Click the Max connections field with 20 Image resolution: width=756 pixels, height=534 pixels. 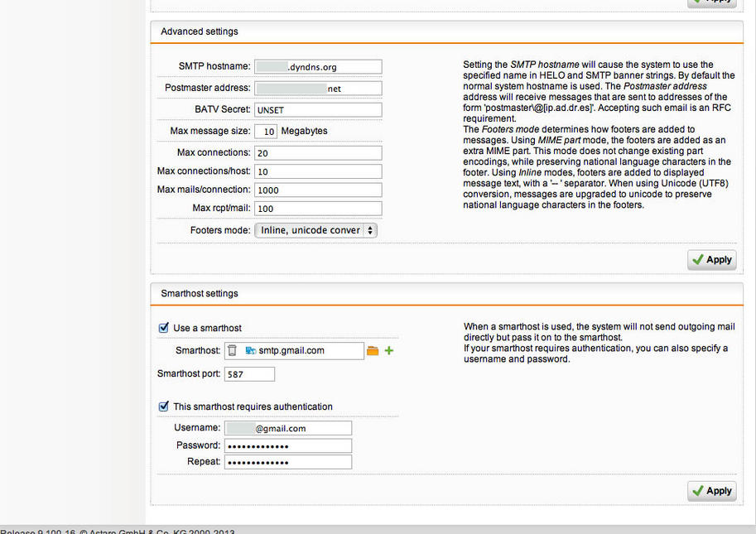[318, 153]
